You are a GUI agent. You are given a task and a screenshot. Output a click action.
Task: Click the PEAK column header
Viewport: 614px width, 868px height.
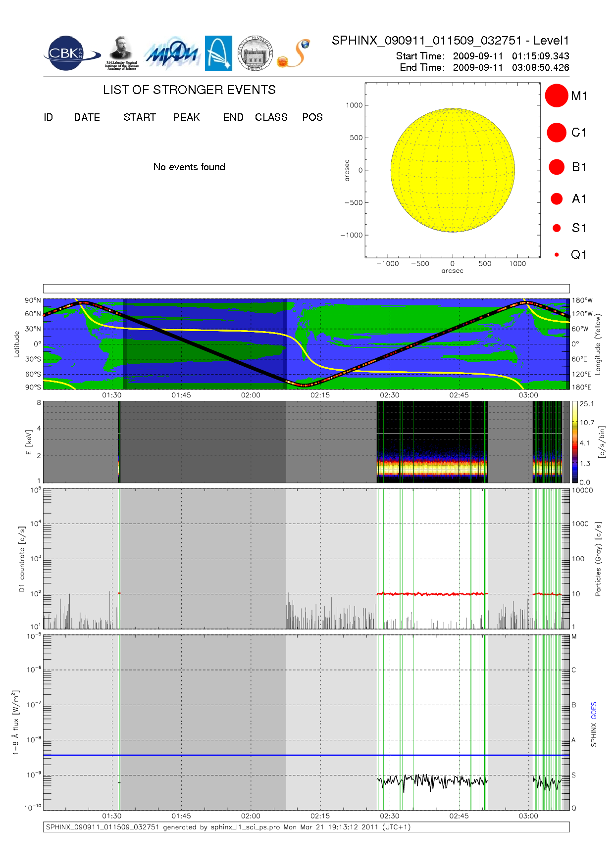pyautogui.click(x=186, y=117)
